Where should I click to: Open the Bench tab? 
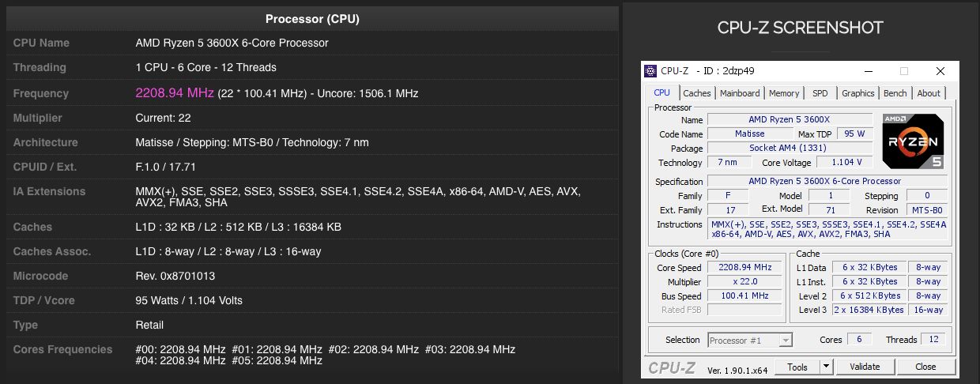click(895, 93)
